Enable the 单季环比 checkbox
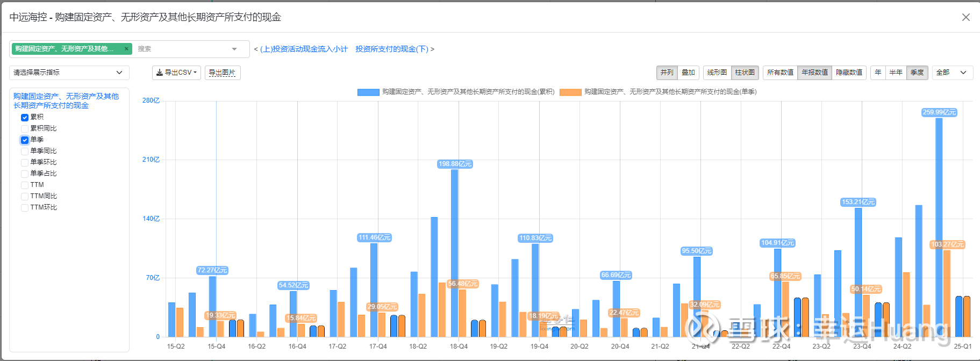The image size is (980, 361). click(25, 162)
